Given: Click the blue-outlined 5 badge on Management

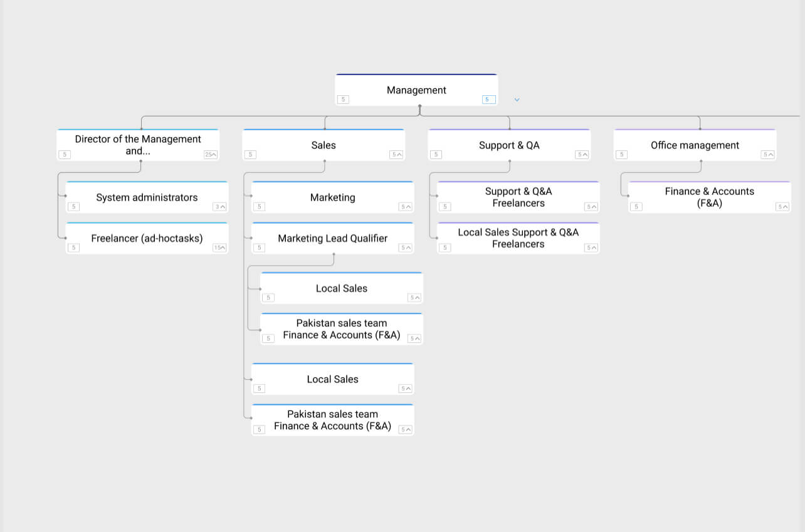Looking at the screenshot, I should (488, 100).
